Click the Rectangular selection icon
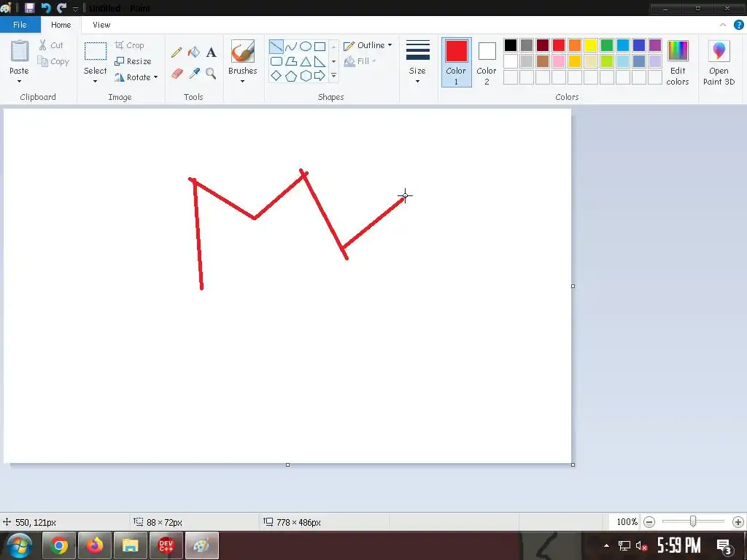The width and height of the screenshot is (747, 560). pyautogui.click(x=96, y=51)
